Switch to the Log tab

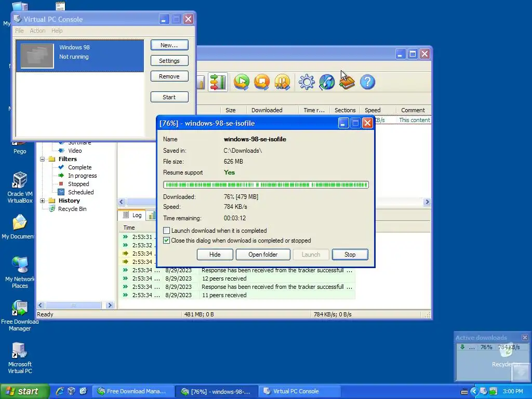pos(132,215)
